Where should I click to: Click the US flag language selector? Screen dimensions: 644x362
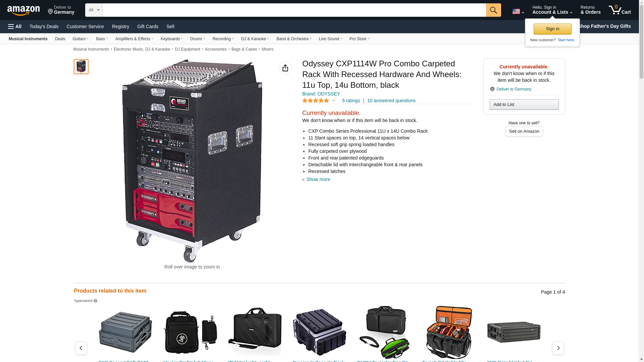(x=518, y=11)
